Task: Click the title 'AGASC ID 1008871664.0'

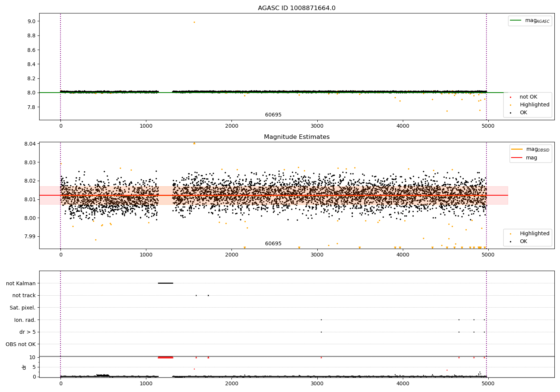Action: [x=296, y=8]
